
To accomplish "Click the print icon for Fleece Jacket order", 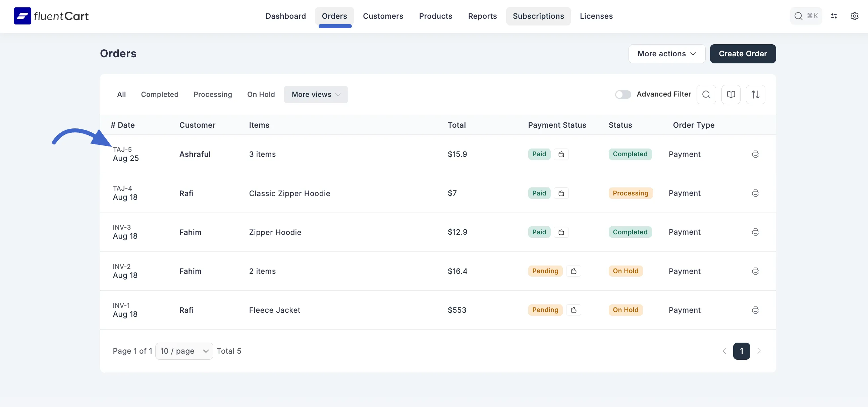I will point(755,310).
